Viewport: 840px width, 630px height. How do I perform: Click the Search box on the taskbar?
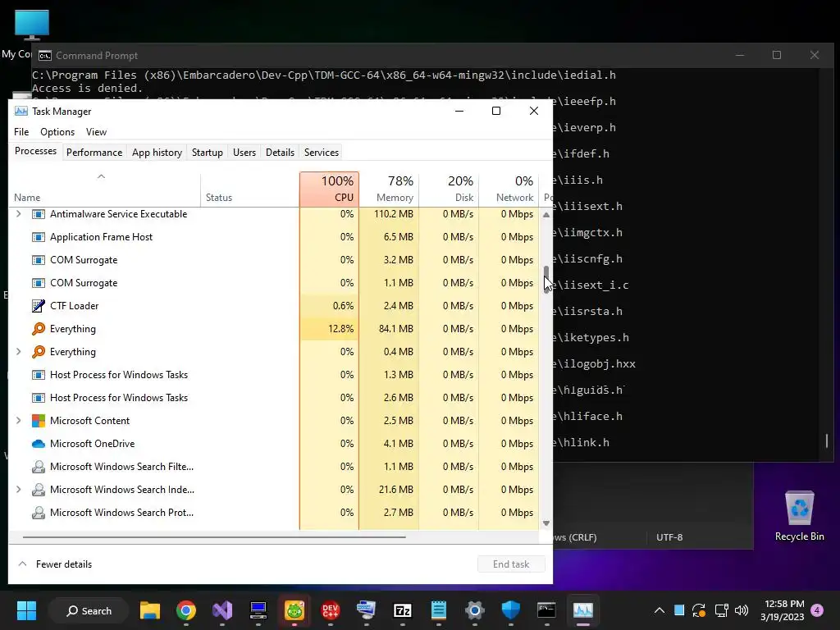[89, 610]
